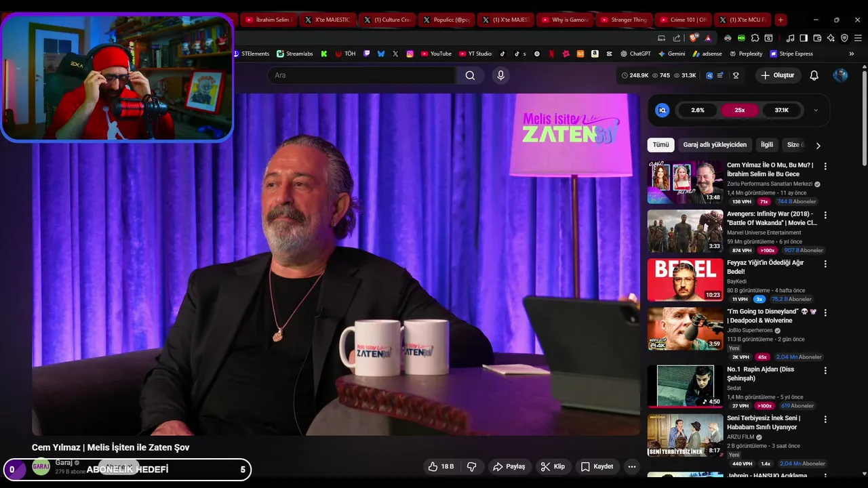Open the Avengers Battle of Wakanda thumbnail
Image resolution: width=868 pixels, height=488 pixels.
click(685, 230)
